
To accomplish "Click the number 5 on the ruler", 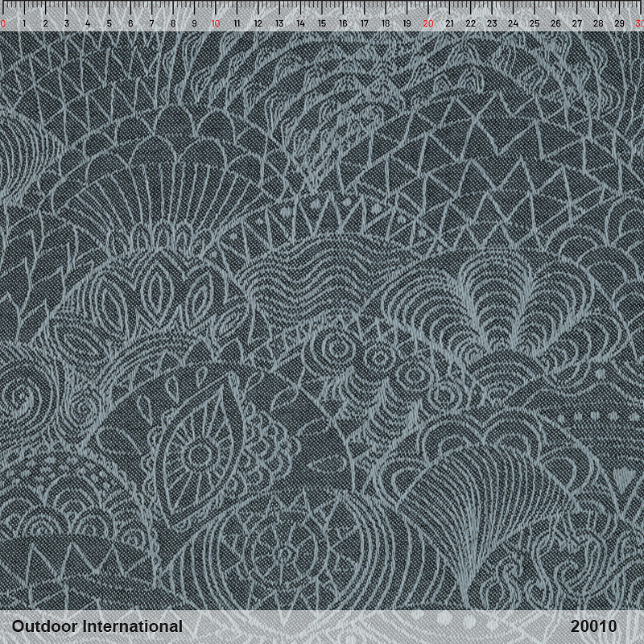I will [109, 23].
